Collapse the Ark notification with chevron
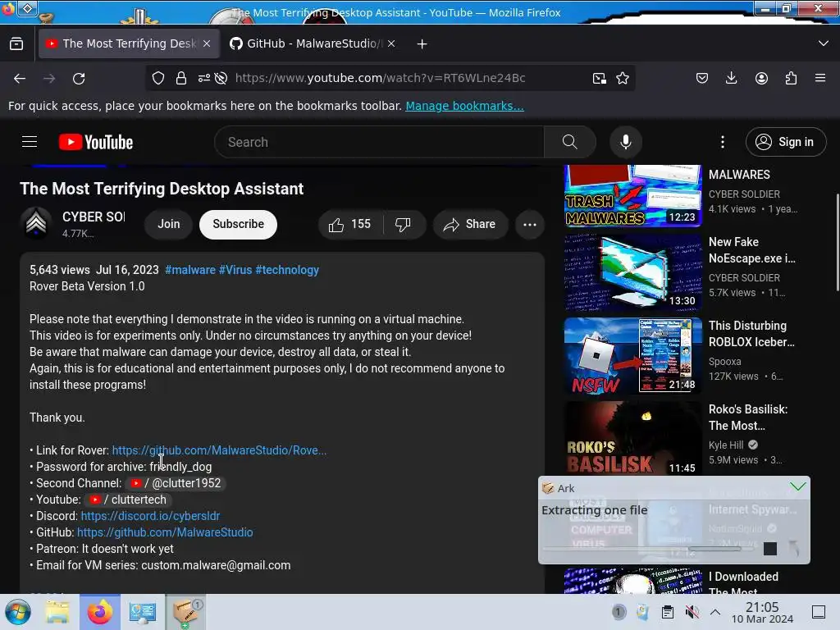This screenshot has height=630, width=840. pos(797,486)
